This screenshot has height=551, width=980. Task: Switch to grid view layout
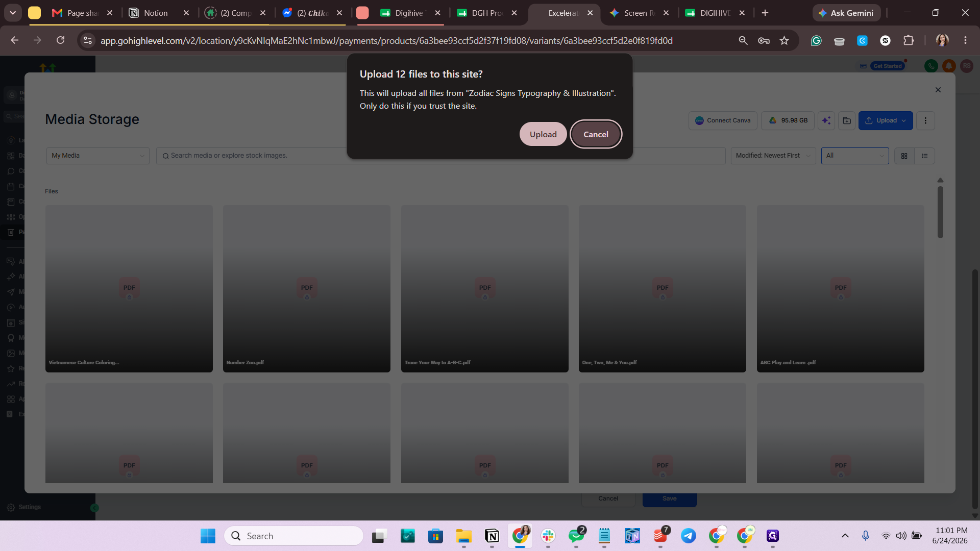coord(904,156)
